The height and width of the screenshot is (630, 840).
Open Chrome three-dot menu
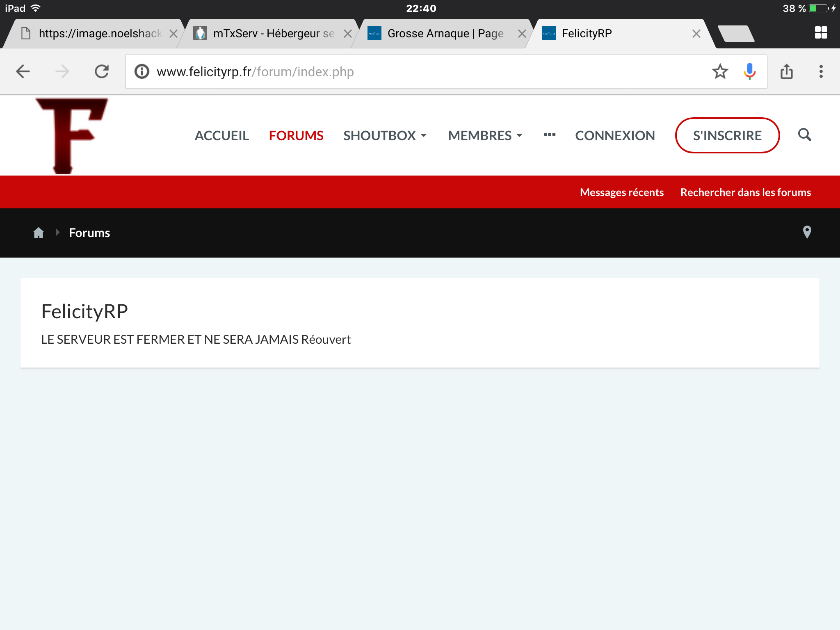point(821,71)
